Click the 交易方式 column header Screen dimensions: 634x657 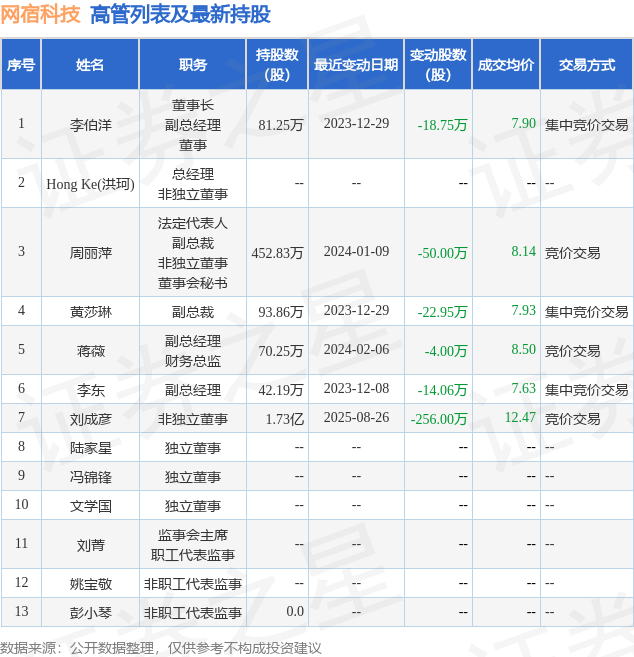pyautogui.click(x=587, y=65)
